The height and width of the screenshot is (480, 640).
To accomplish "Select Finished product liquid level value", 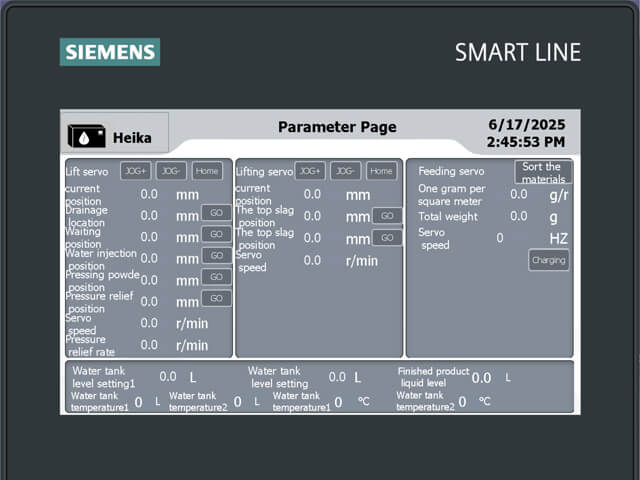I will pos(481,378).
